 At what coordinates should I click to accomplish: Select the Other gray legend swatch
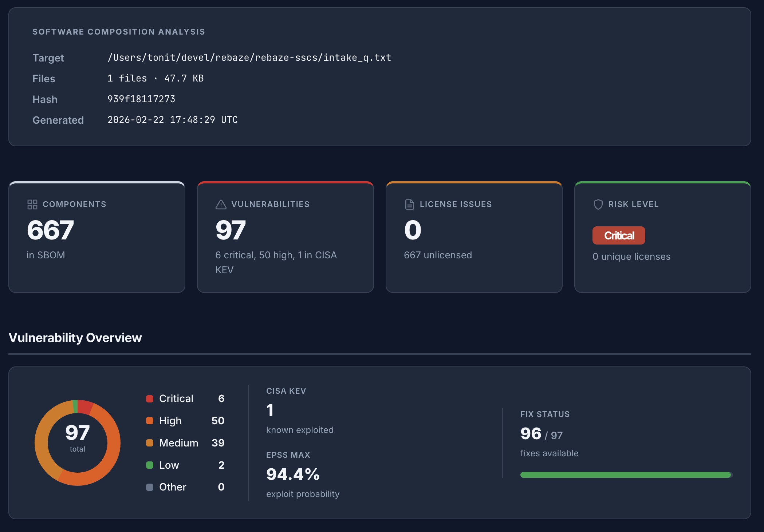[x=150, y=487]
